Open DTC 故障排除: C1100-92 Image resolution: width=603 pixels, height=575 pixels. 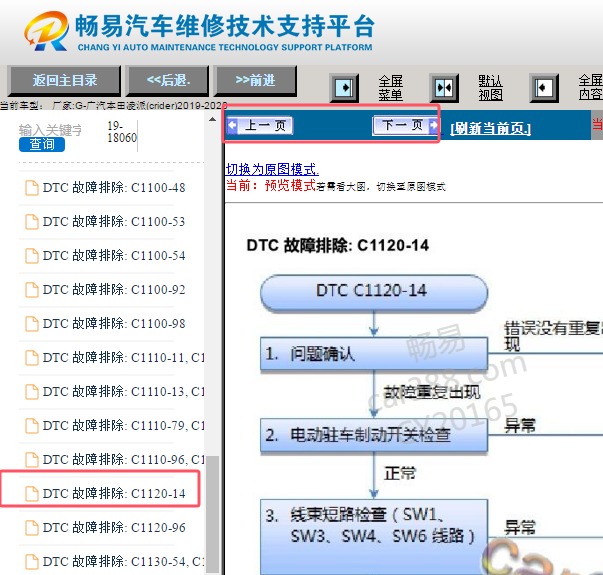pyautogui.click(x=114, y=290)
